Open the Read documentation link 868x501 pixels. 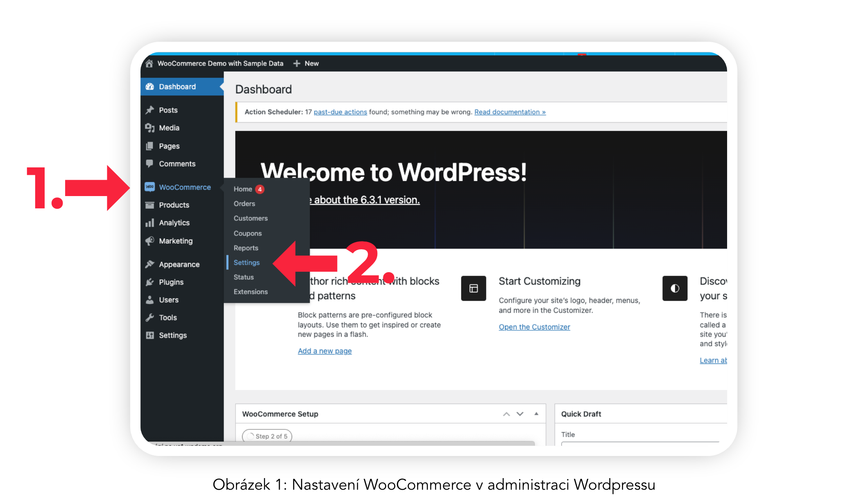[510, 112]
